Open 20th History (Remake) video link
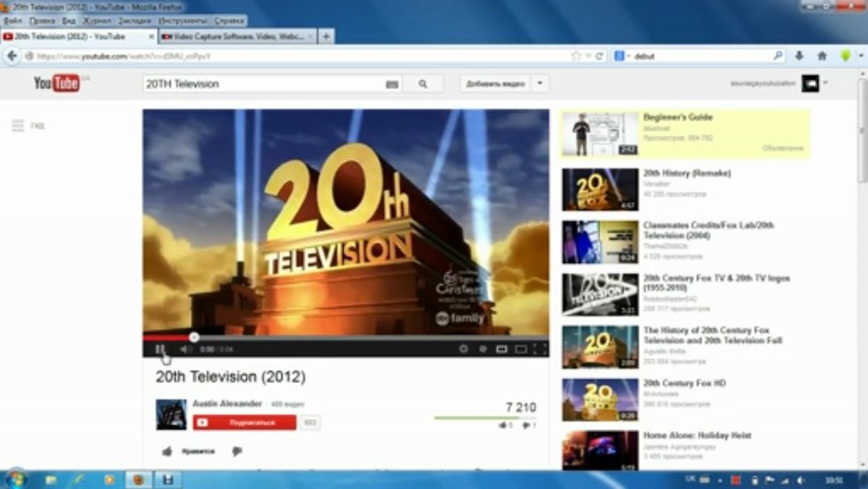Viewport: 868px width, 489px height. click(687, 174)
